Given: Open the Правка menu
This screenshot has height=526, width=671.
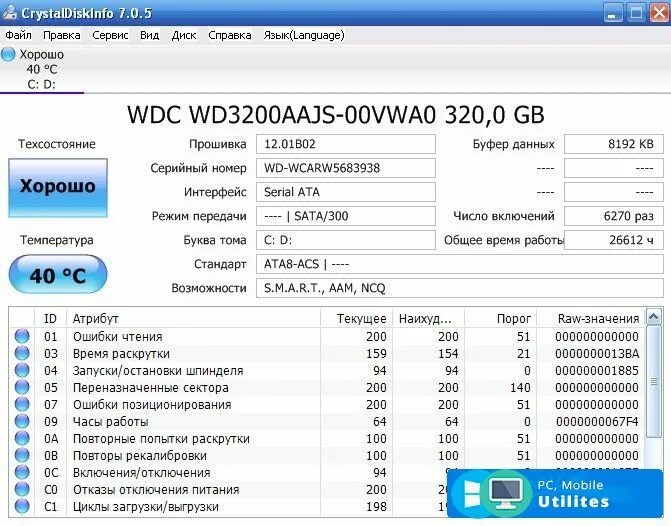Looking at the screenshot, I should [62, 35].
